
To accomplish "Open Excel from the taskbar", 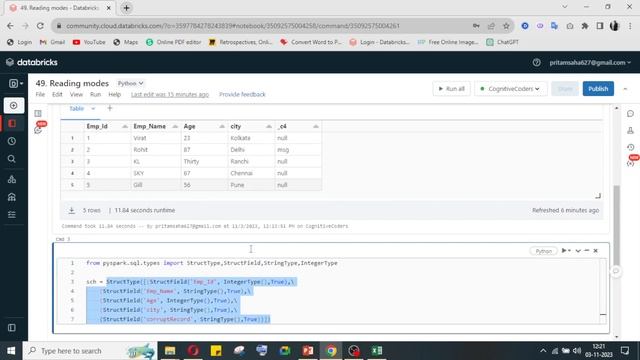I will tap(377, 351).
